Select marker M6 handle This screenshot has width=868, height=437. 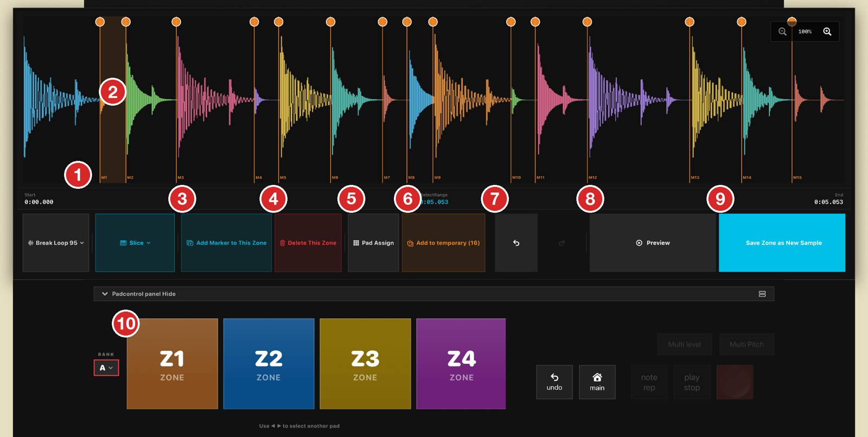(x=330, y=22)
